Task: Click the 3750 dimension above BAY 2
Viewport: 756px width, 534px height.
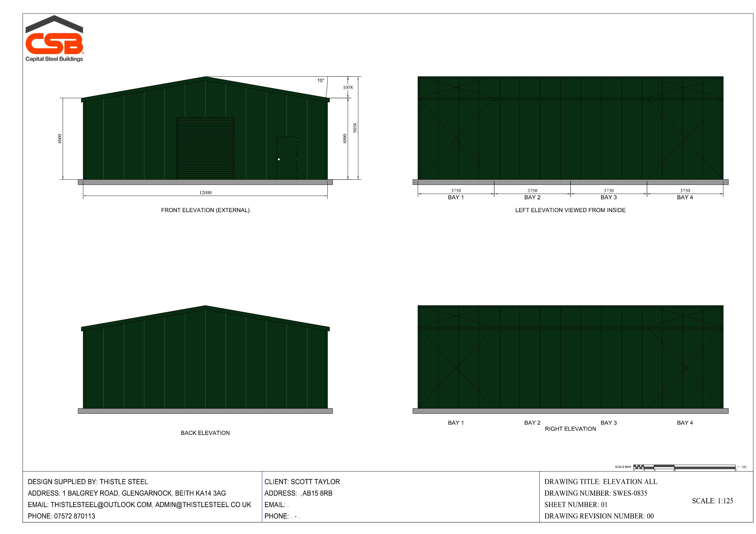Action: tap(532, 191)
